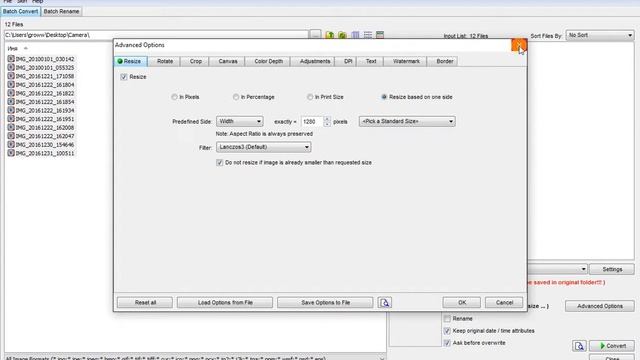This screenshot has height=360, width=640.
Task: Switch file list to thumbnails view icon
Action: [x=356, y=35]
